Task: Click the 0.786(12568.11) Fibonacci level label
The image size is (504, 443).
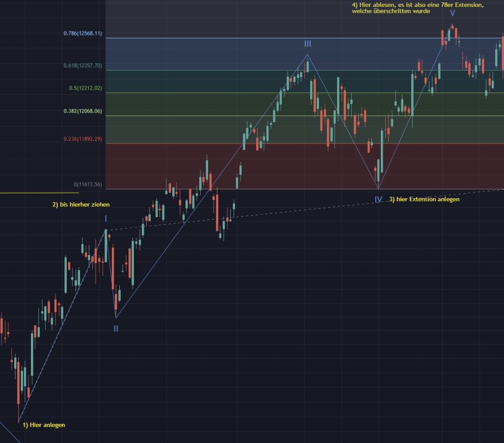Action: [82, 33]
